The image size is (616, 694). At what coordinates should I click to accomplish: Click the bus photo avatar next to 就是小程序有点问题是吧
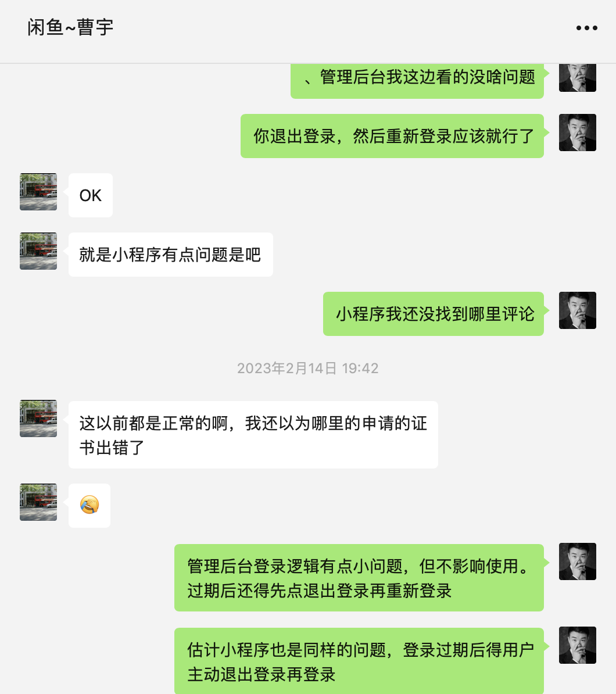(38, 251)
